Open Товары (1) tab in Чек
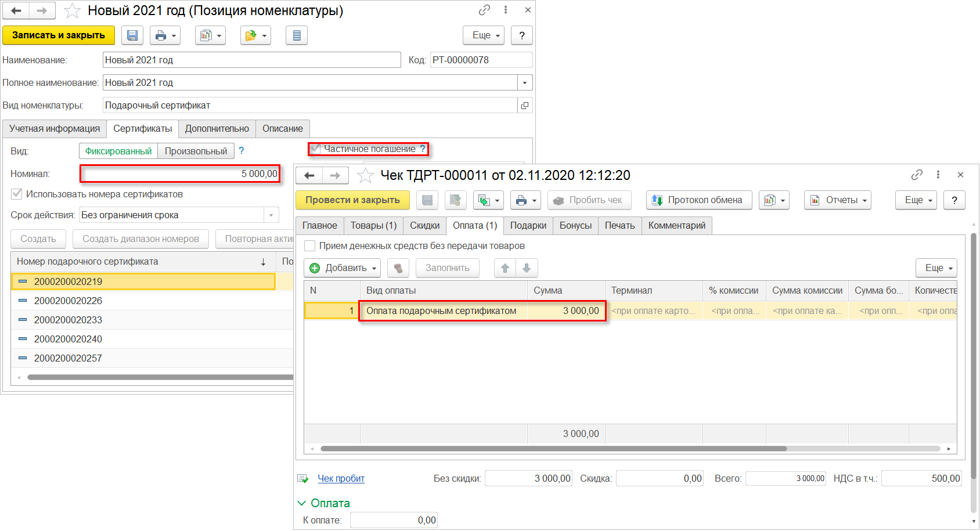Image resolution: width=980 pixels, height=531 pixels. click(373, 226)
